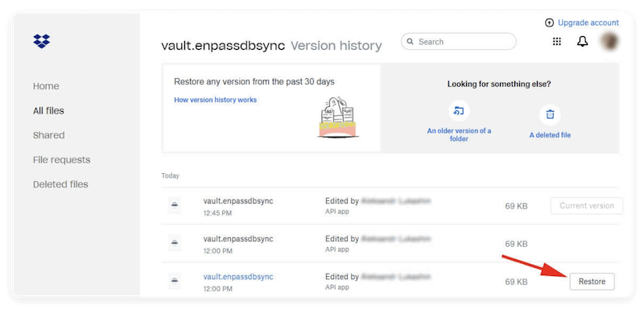
Task: Click 69 KB size beside Restore button
Action: 516,282
